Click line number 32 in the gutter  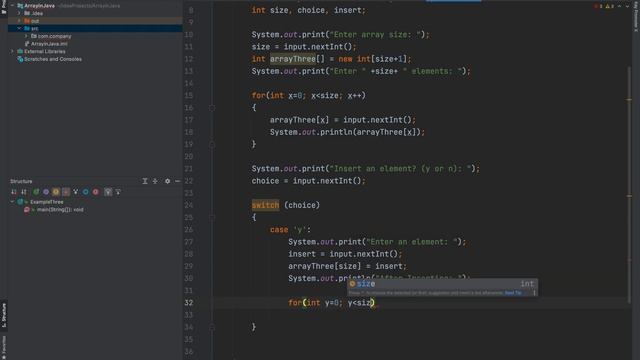189,303
